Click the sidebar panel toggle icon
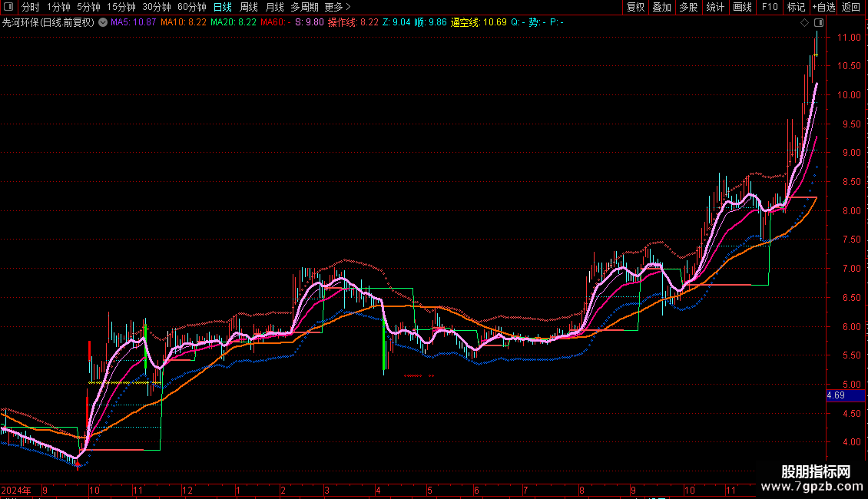This screenshot has height=499, width=868. point(819,23)
